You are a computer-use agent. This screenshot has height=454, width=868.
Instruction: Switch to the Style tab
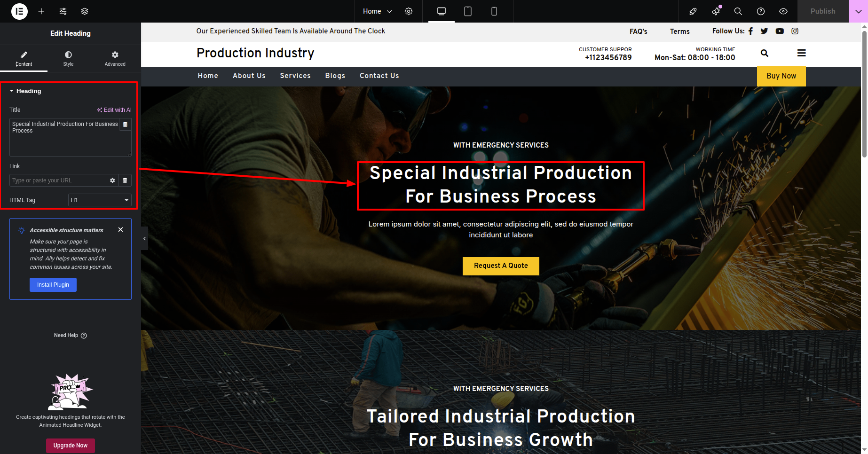point(69,59)
